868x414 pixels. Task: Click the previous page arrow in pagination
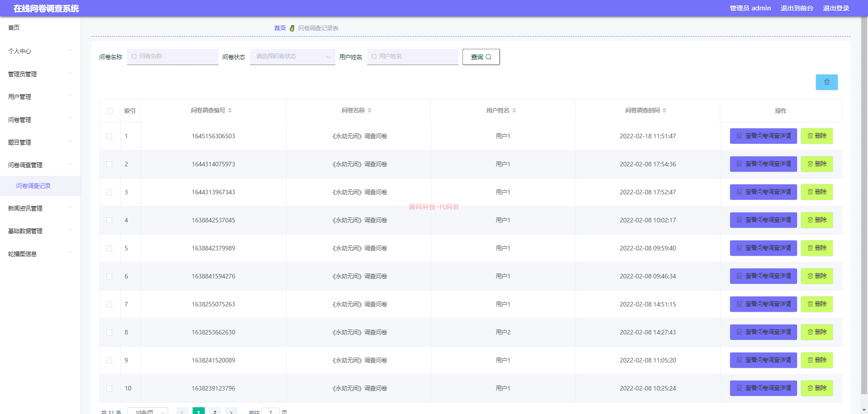pyautogui.click(x=182, y=412)
